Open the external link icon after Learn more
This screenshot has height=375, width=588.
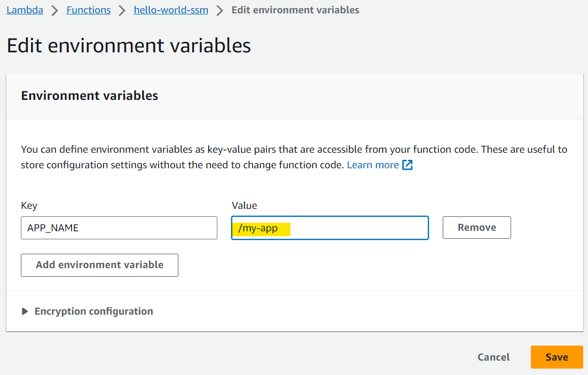coord(407,165)
